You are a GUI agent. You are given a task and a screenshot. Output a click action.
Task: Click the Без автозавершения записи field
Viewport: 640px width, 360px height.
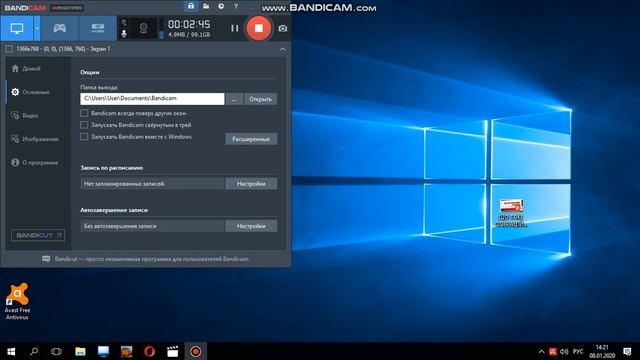(x=152, y=226)
